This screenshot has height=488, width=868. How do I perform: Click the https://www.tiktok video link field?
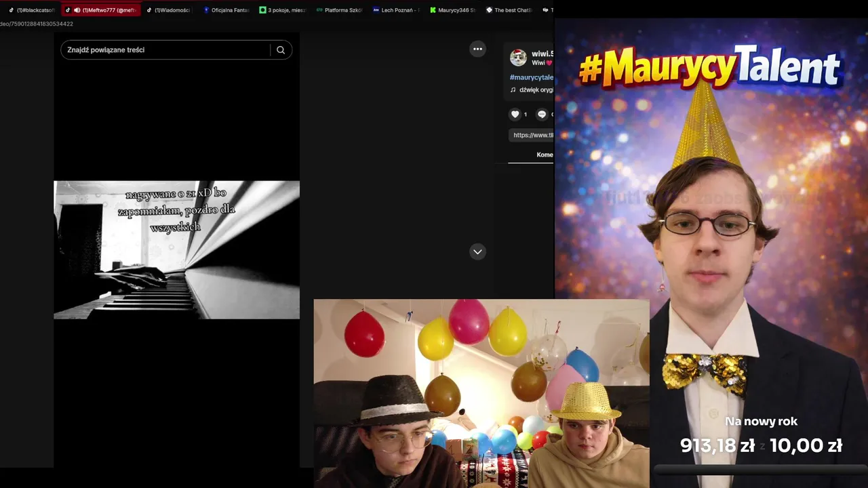coord(532,135)
